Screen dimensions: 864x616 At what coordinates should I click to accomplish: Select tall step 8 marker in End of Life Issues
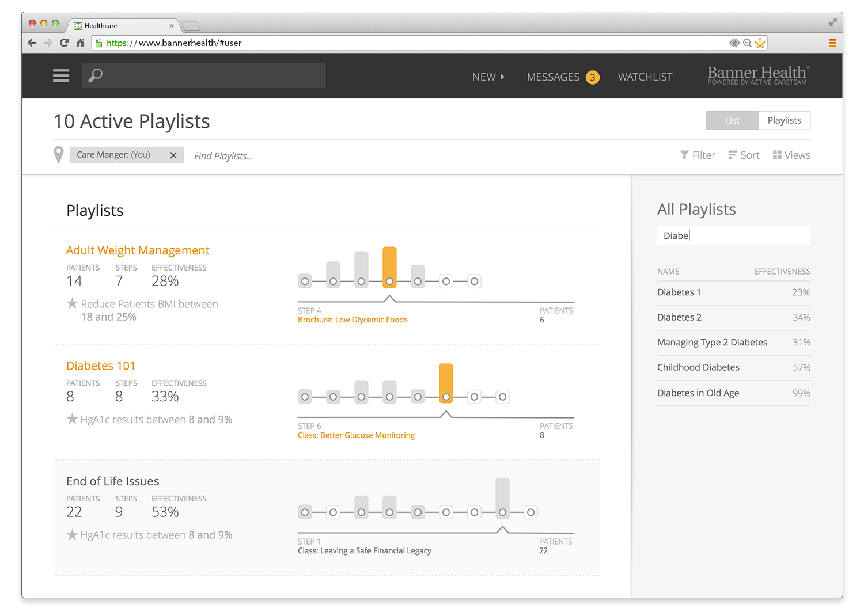(502, 498)
